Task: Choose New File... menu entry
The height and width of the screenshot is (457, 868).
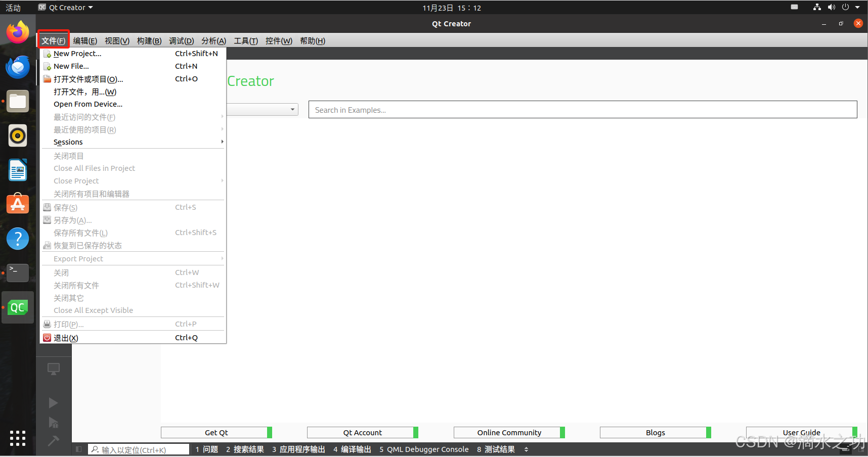Action: [x=133, y=66]
